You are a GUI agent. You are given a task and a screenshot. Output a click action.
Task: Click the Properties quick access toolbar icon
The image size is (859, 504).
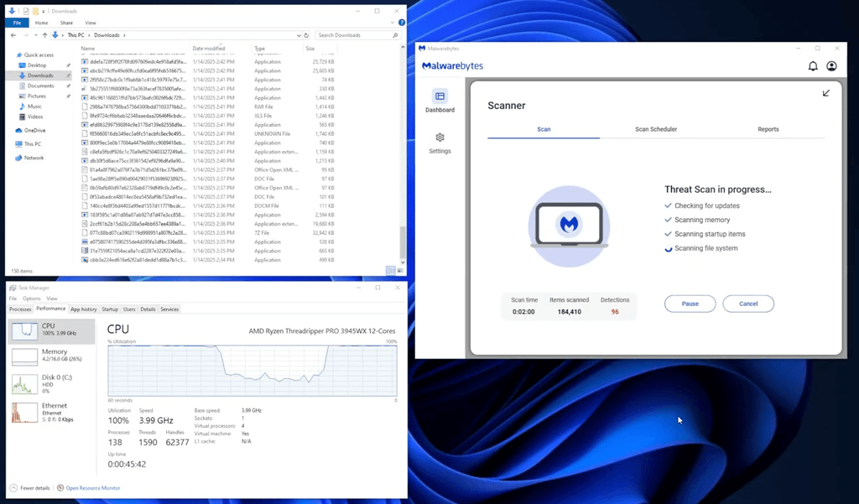[26, 11]
